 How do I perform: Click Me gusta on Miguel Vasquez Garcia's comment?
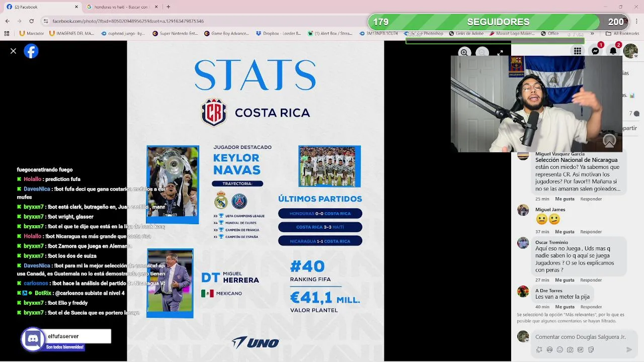[x=565, y=199]
